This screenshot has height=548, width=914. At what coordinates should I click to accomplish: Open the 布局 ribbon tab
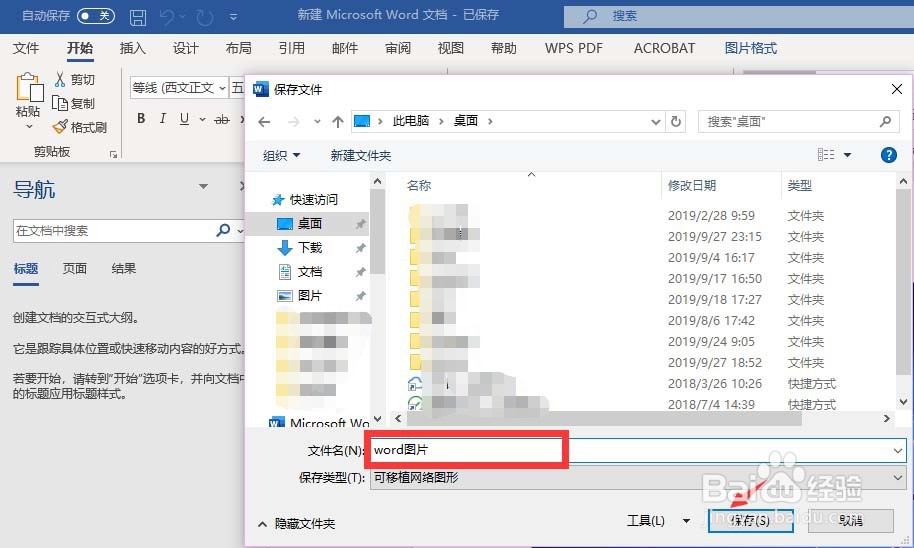238,48
